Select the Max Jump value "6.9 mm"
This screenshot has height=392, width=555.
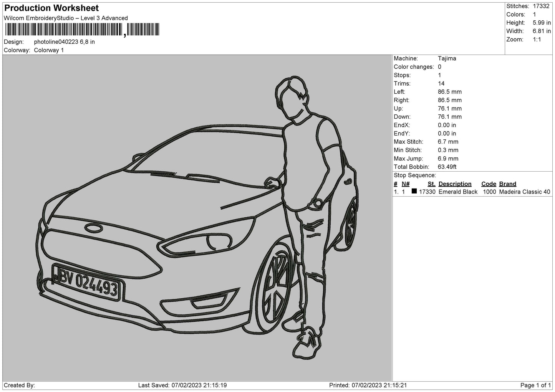(x=448, y=159)
